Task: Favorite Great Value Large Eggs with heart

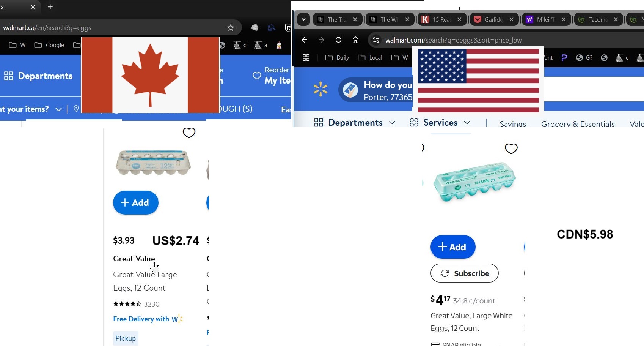Action: point(189,133)
